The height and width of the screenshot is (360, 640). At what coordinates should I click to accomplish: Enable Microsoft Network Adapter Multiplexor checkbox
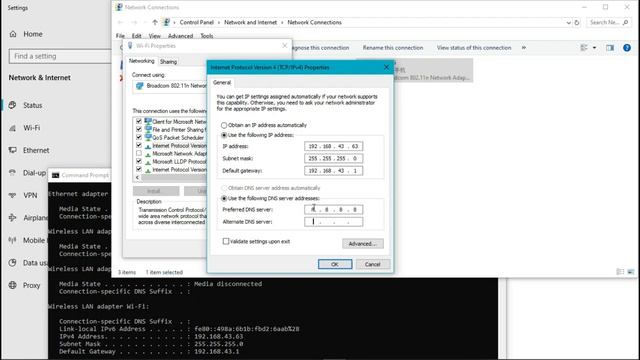(139, 153)
